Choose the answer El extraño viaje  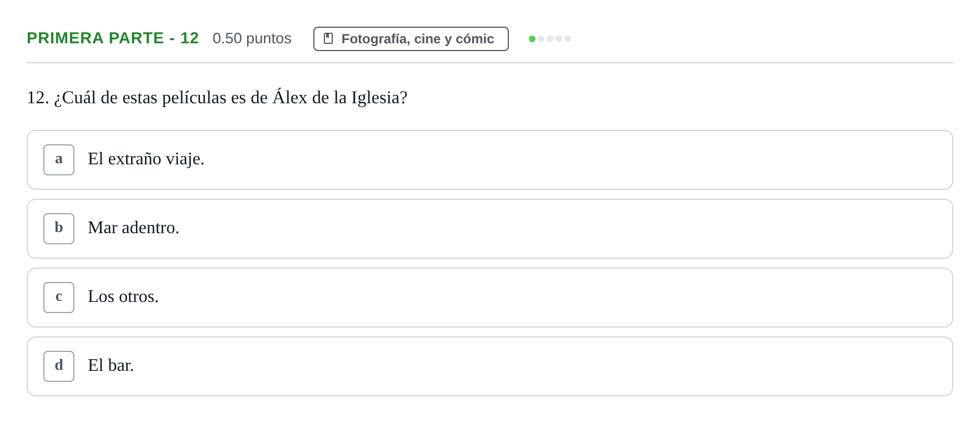tap(490, 160)
